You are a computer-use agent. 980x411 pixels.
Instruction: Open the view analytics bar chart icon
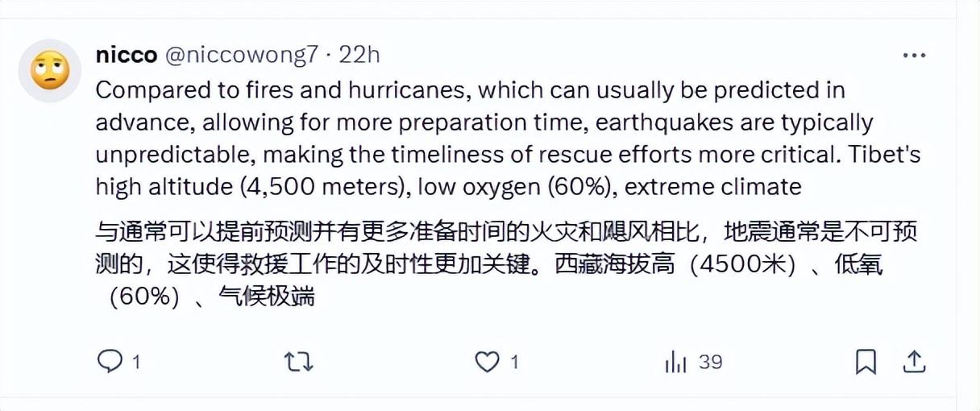pos(675,363)
